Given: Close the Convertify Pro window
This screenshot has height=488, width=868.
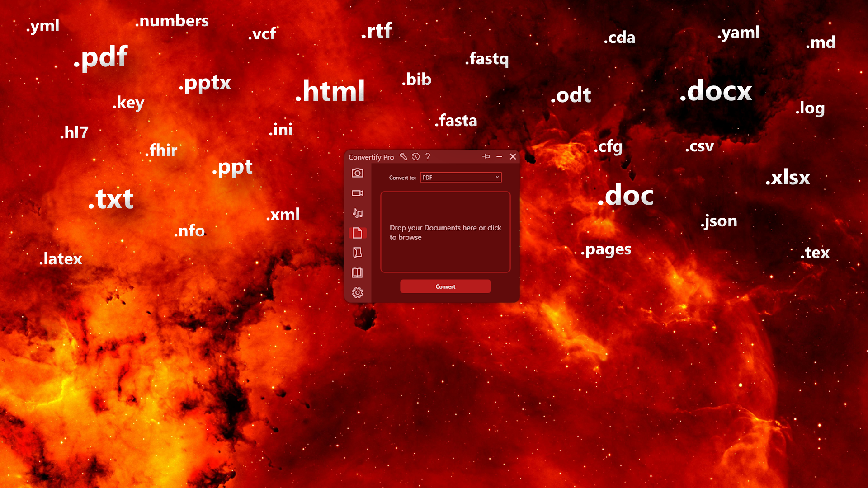Looking at the screenshot, I should 513,156.
